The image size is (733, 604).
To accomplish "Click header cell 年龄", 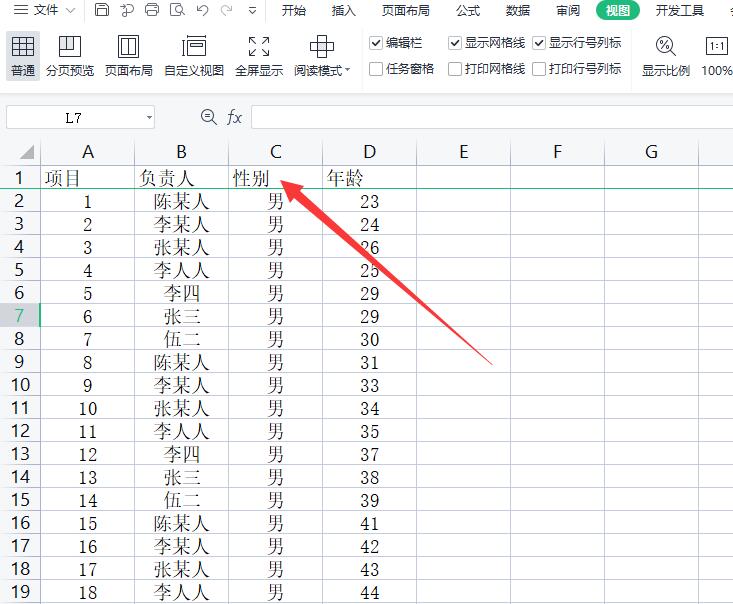I will pos(369,178).
